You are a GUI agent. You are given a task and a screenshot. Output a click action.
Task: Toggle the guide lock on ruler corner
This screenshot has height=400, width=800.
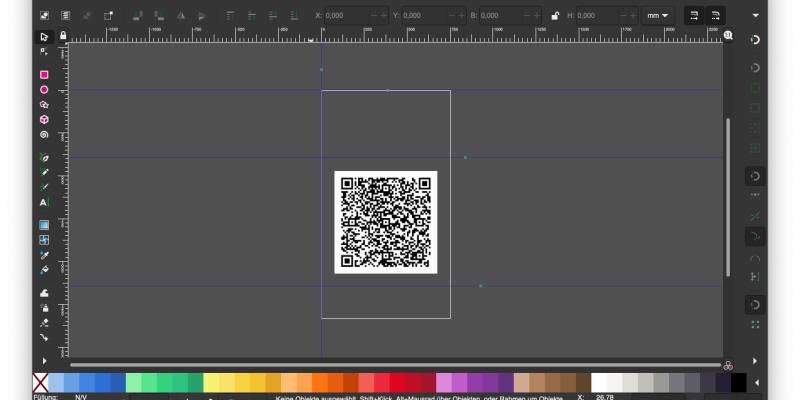pyautogui.click(x=62, y=36)
